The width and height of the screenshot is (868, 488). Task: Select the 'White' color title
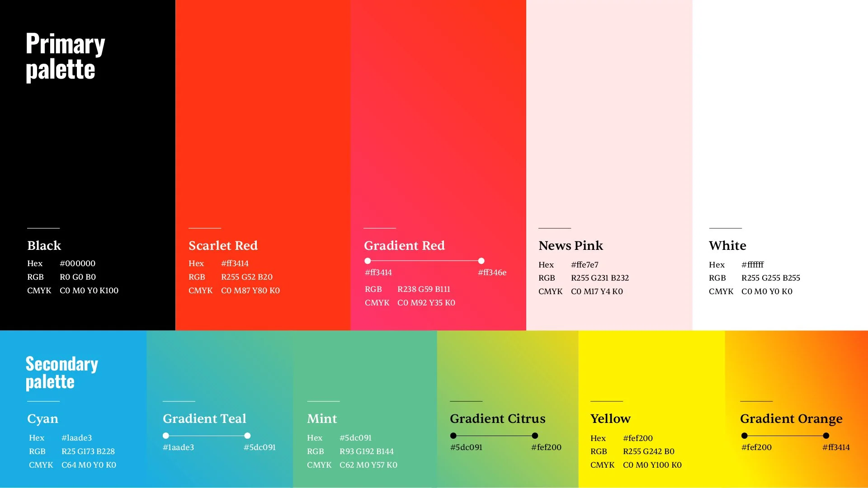727,245
